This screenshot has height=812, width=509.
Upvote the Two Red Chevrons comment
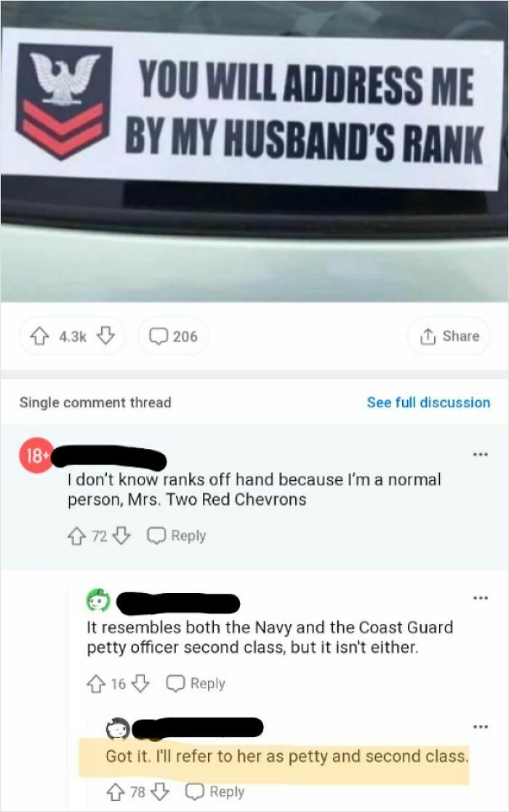76,536
